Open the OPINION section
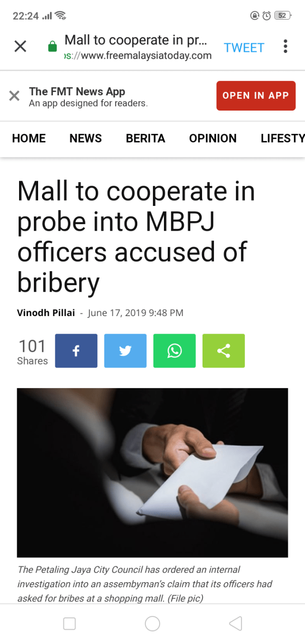 pos(213,138)
